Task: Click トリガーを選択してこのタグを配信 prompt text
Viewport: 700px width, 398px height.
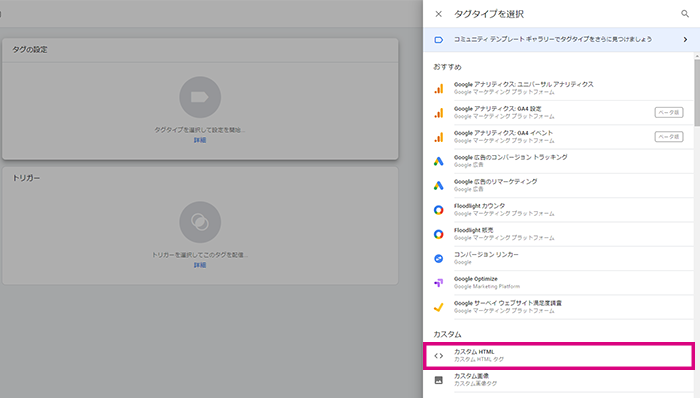Action: coord(200,255)
